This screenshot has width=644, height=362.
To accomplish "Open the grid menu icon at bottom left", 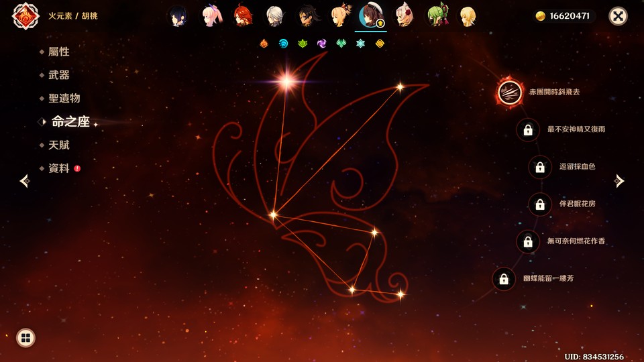I will tap(25, 338).
